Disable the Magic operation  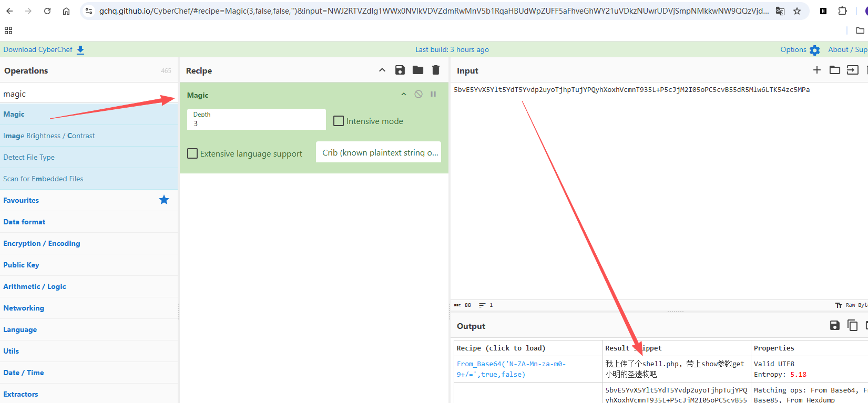pos(418,94)
